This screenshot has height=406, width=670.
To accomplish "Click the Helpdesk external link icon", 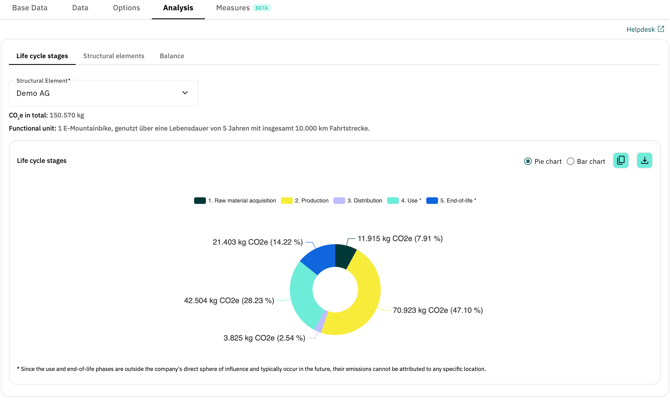I will (x=661, y=29).
